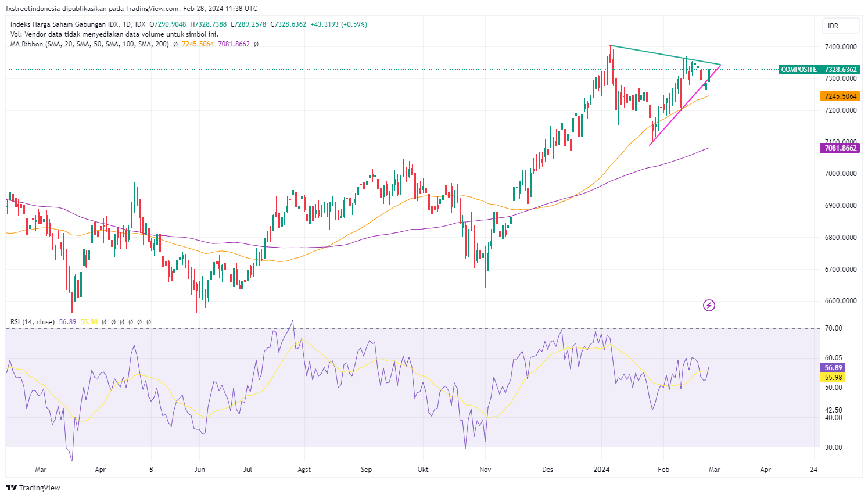Select the MA Ribbon indicator legend name

[x=90, y=44]
